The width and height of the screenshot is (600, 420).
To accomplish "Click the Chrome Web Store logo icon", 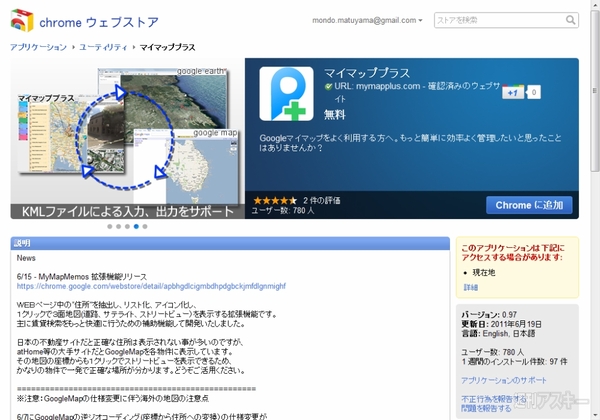I will (x=22, y=20).
